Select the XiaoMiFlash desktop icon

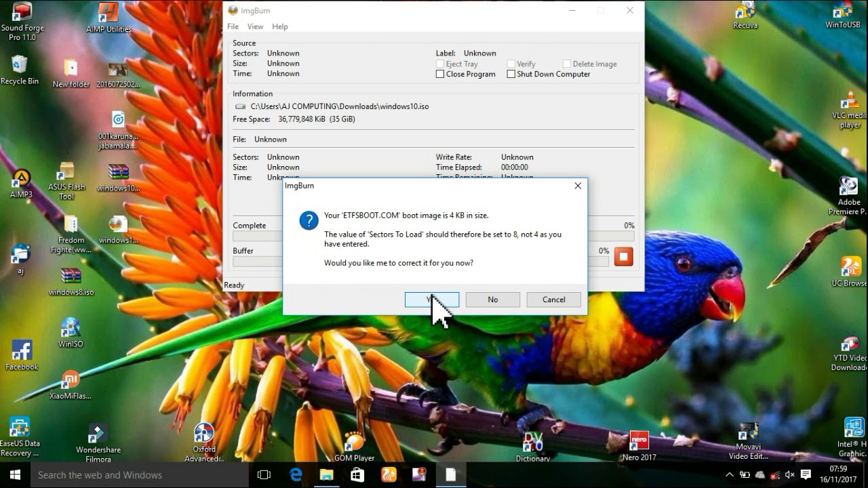[x=71, y=384]
